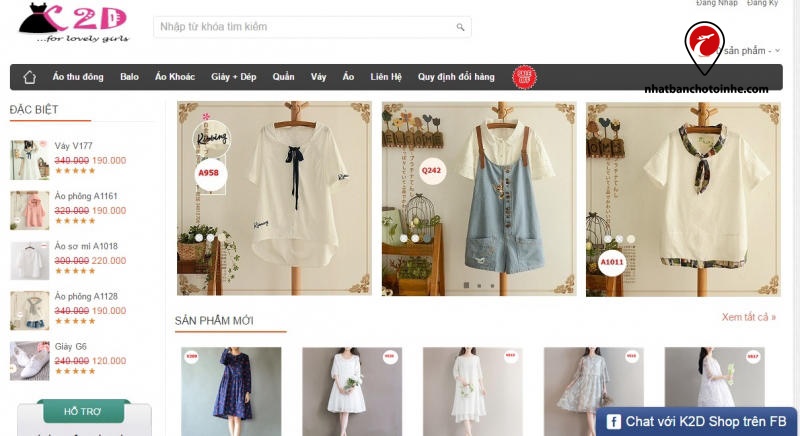This screenshot has height=436, width=800.
Task: Go to Quy định đổi hàng page
Action: click(x=456, y=77)
